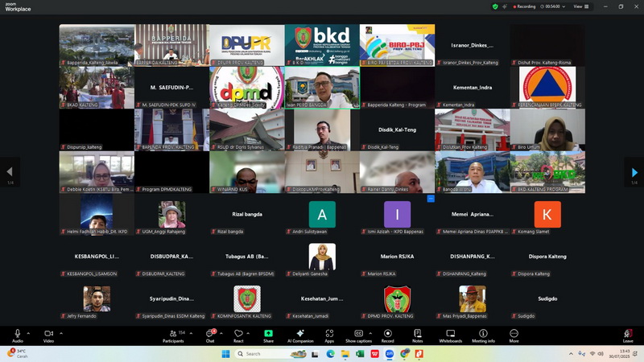
Task: Select the DPUPR PROV KALTENG tile
Action: click(x=247, y=45)
